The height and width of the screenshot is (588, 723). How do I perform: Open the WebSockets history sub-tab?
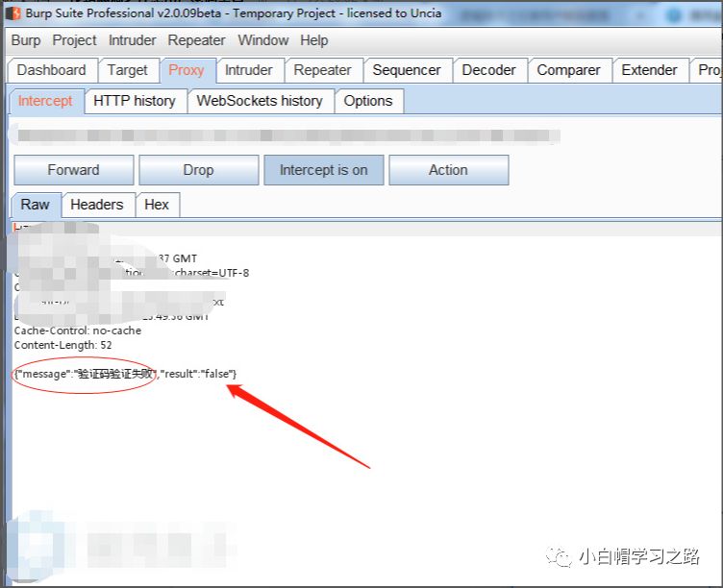[x=260, y=101]
